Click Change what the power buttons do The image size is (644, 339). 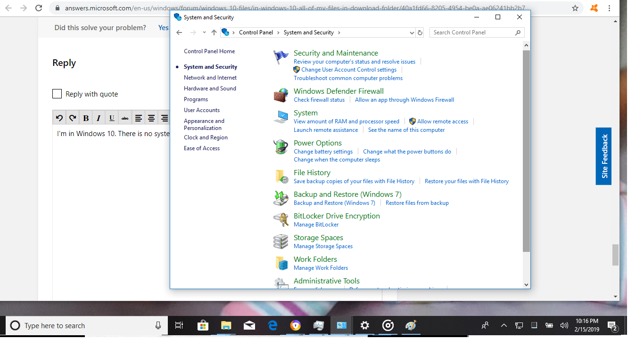(407, 152)
